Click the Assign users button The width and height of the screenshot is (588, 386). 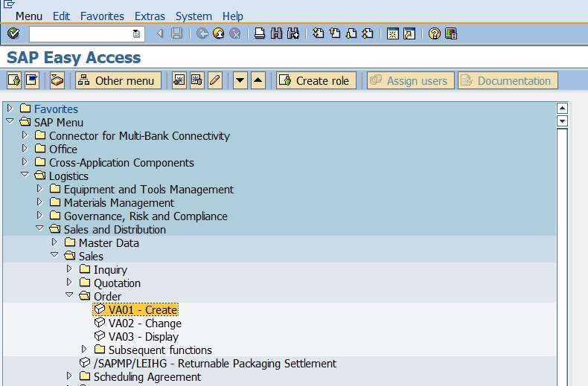411,80
